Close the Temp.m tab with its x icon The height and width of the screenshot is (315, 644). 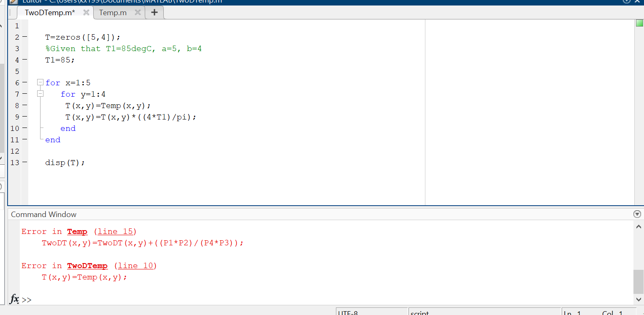[137, 13]
